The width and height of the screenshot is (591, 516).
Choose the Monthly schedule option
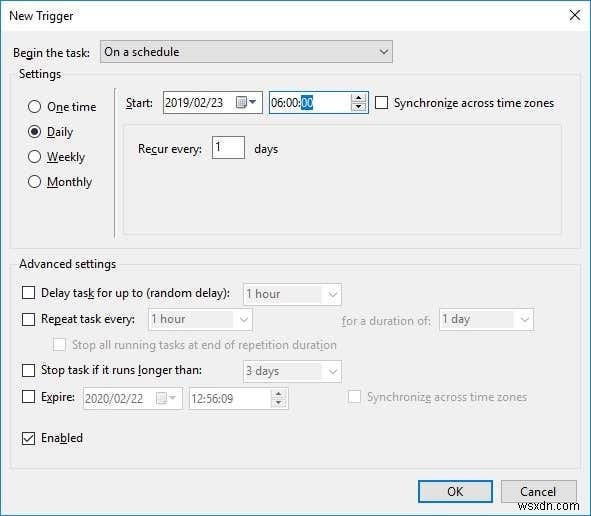[34, 182]
